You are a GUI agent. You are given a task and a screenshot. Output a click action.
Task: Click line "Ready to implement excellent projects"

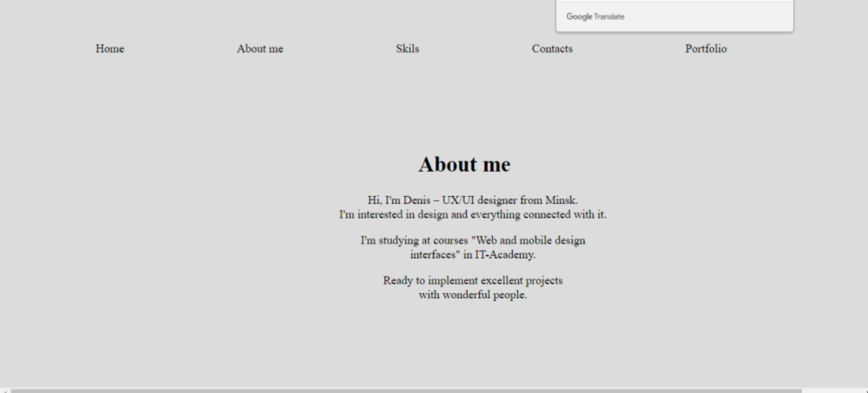pyautogui.click(x=473, y=280)
